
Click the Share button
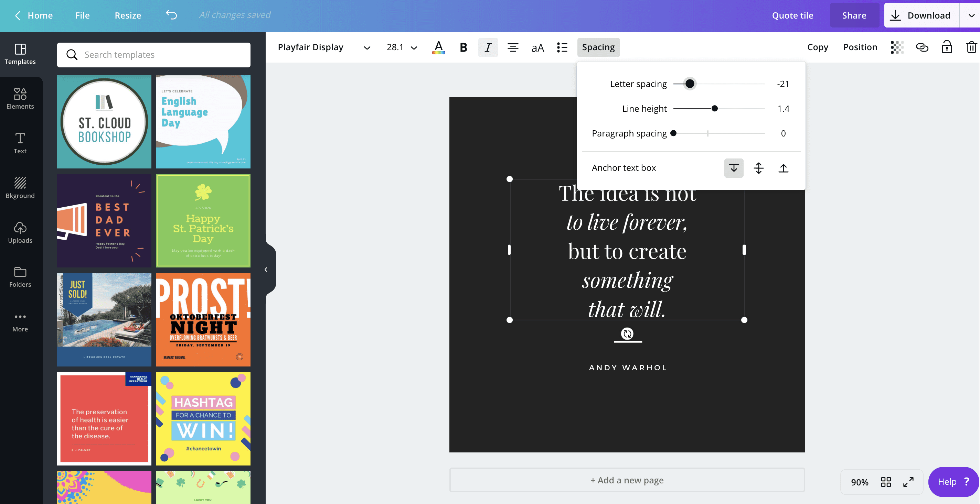click(x=854, y=15)
